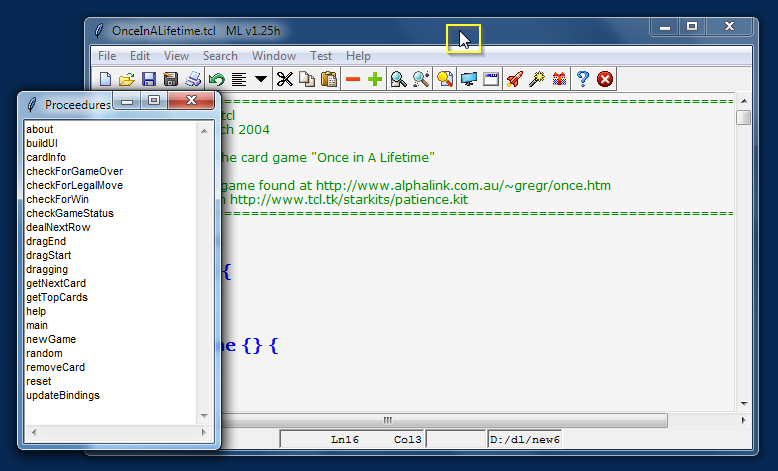Select 'newGame' procedure
778x471 pixels.
[51, 339]
